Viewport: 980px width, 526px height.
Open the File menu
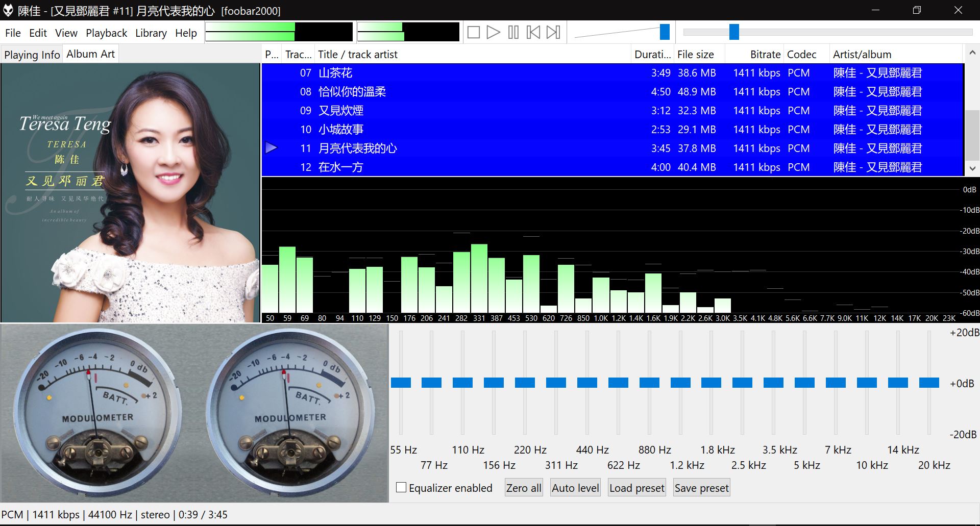[x=13, y=33]
